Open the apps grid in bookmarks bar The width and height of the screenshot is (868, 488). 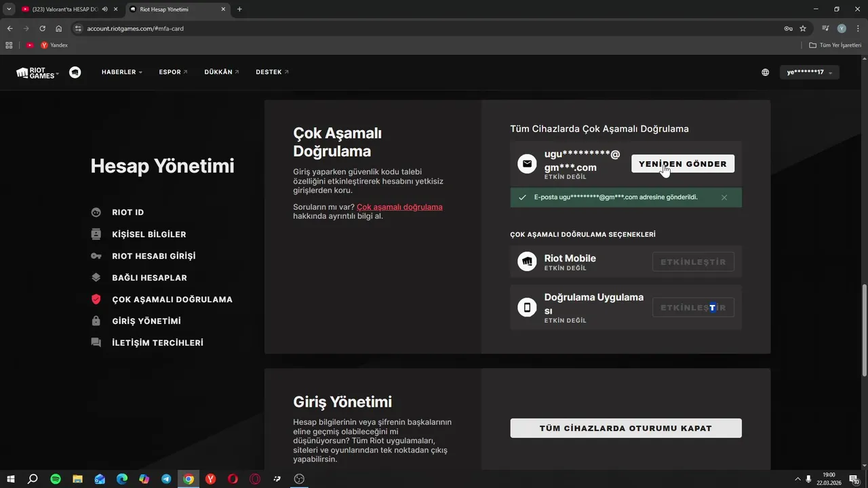(x=9, y=45)
